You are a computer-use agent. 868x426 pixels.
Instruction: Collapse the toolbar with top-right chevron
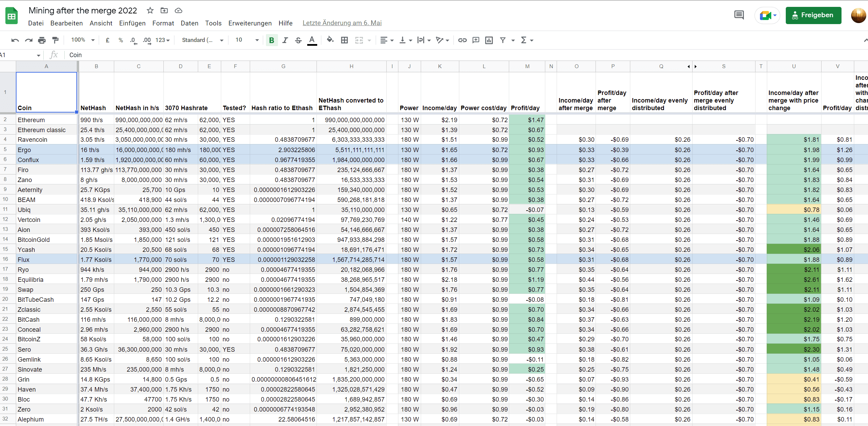tap(865, 40)
